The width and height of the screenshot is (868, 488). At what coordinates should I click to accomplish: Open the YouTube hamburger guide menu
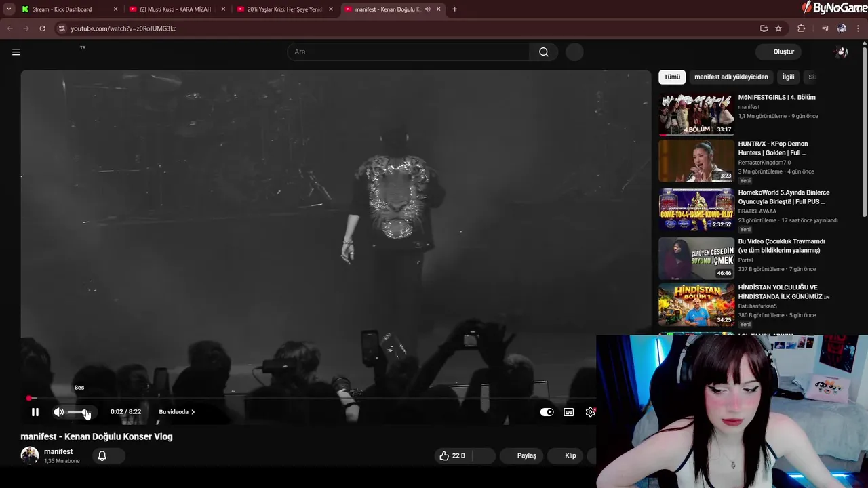(x=16, y=52)
